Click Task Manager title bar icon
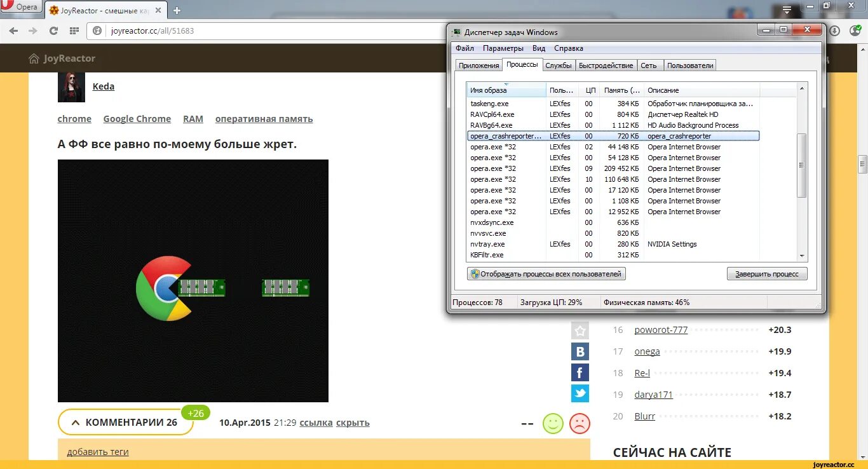868x469 pixels. coord(457,32)
